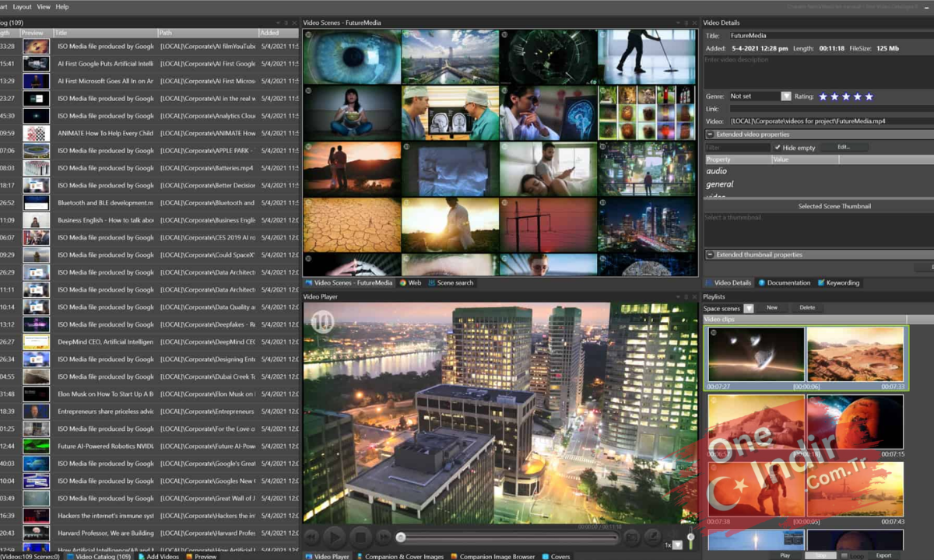Click the Delete playlist button

pos(807,308)
